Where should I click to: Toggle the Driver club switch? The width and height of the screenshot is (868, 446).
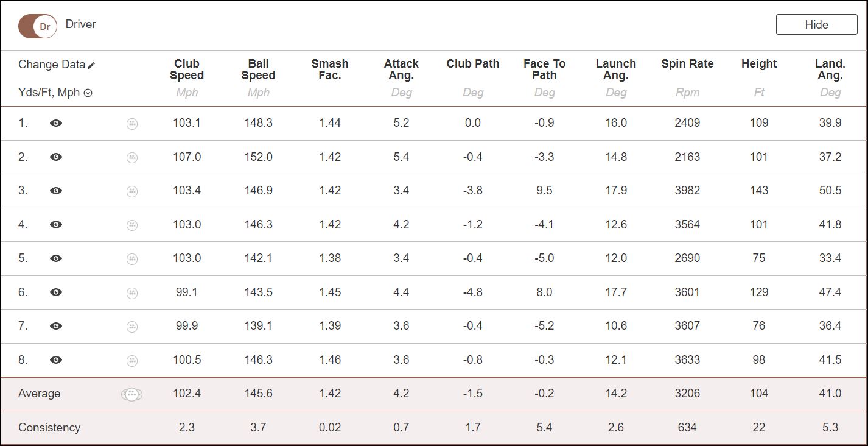click(x=38, y=27)
